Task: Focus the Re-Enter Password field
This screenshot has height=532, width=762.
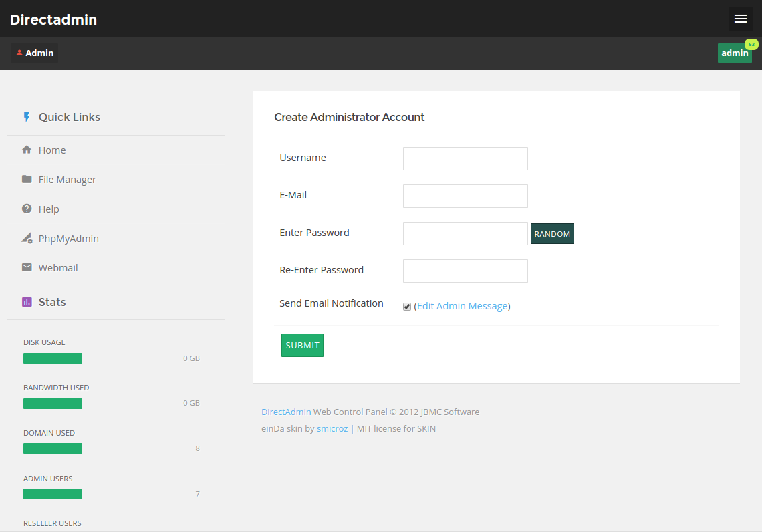Action: coord(465,271)
